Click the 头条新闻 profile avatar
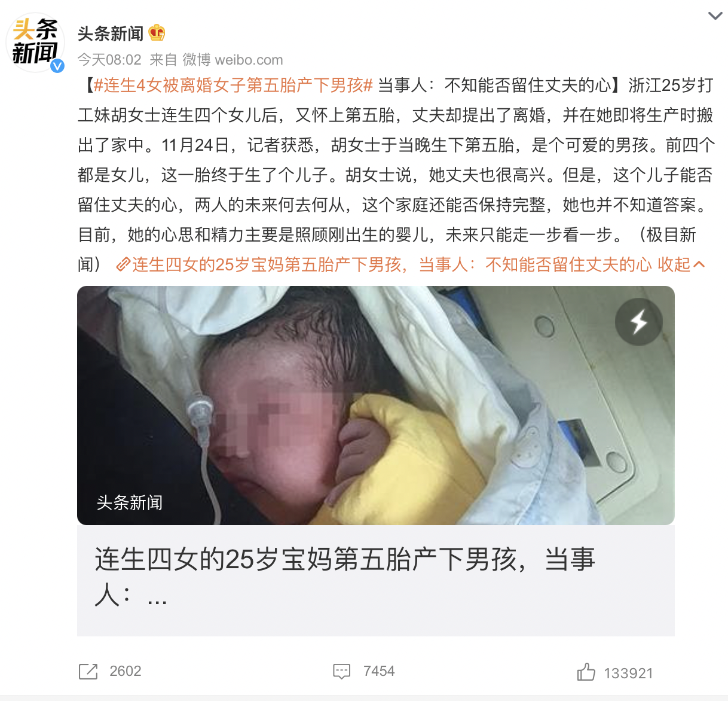 (x=35, y=42)
